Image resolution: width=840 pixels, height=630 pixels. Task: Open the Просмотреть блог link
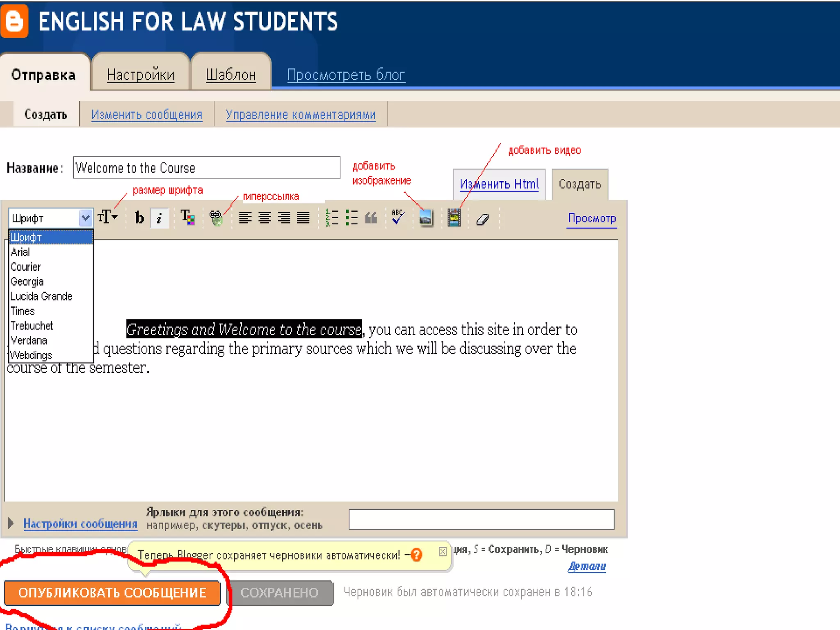[346, 75]
